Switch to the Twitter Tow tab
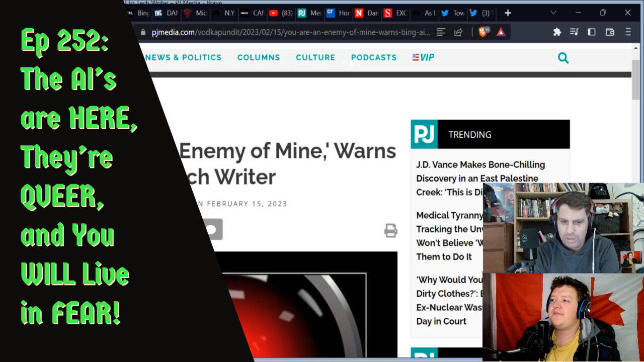The width and height of the screenshot is (644, 362). click(x=453, y=13)
